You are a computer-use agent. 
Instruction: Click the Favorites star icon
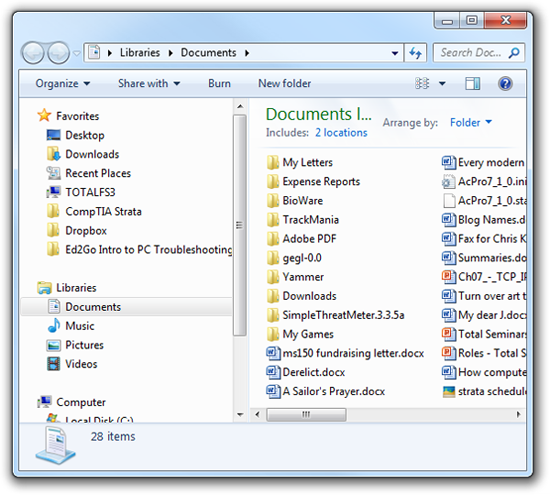coord(44,115)
